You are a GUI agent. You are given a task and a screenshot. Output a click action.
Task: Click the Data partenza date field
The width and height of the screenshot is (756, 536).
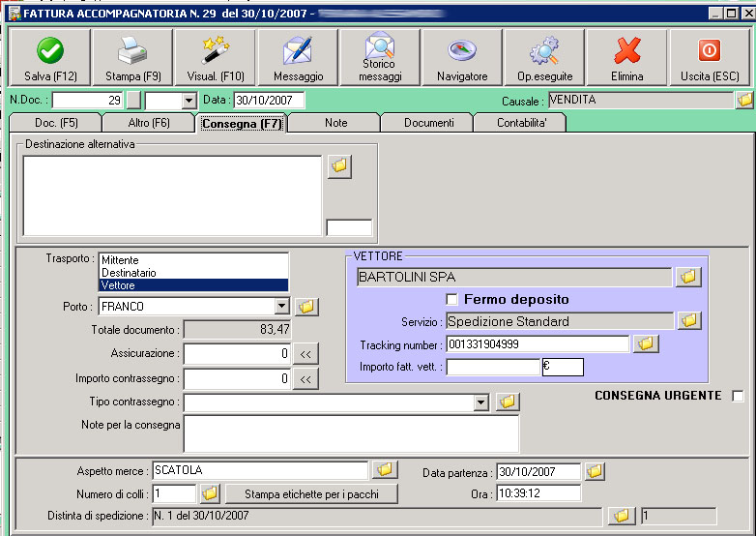point(538,471)
